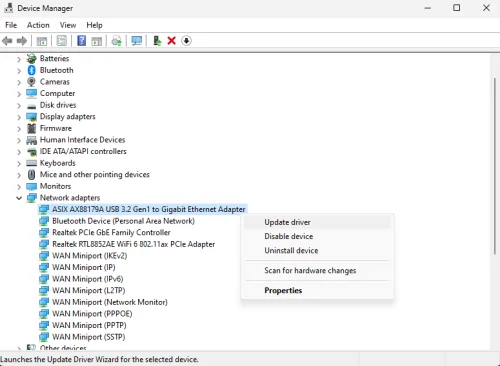
Task: Click the printer toolbar icon
Action: [x=116, y=41]
